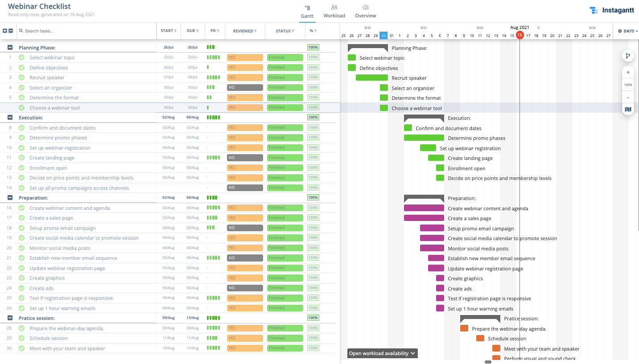
Task: Expand all groups with plus icon
Action: (x=5, y=31)
